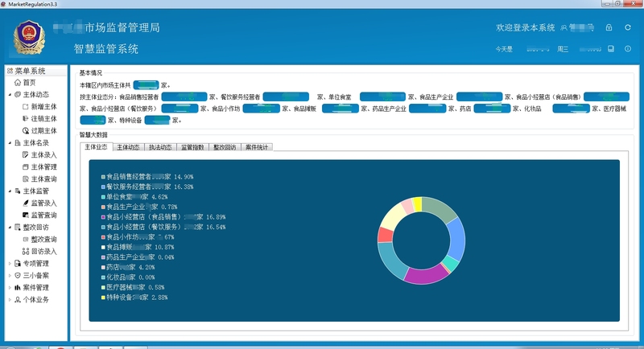
Task: Click the 新增主体 icon in the menu tree
Action: click(26, 107)
